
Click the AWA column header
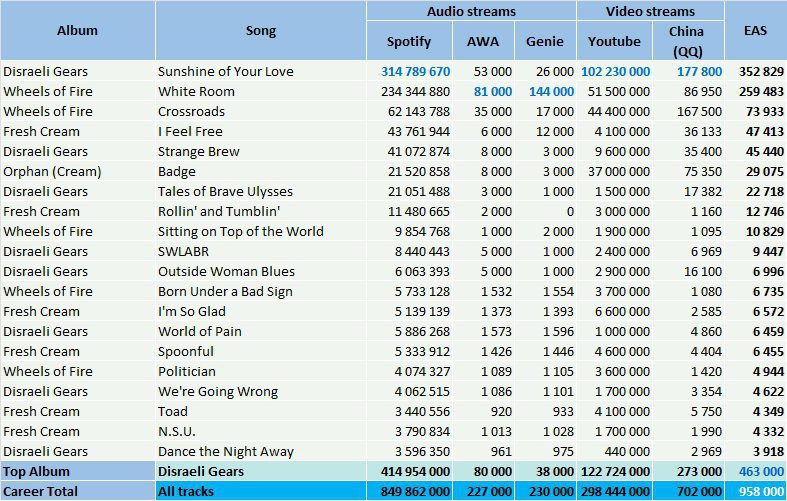click(x=483, y=41)
